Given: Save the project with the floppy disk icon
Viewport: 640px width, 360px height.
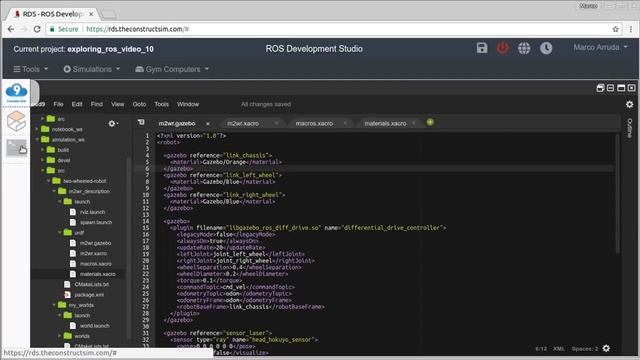Looking at the screenshot, I should 482,48.
